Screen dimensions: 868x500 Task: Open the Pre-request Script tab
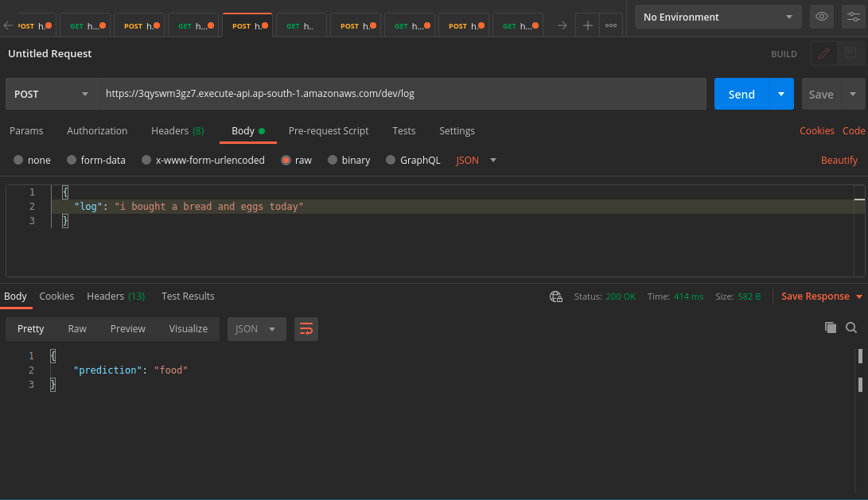click(x=329, y=130)
